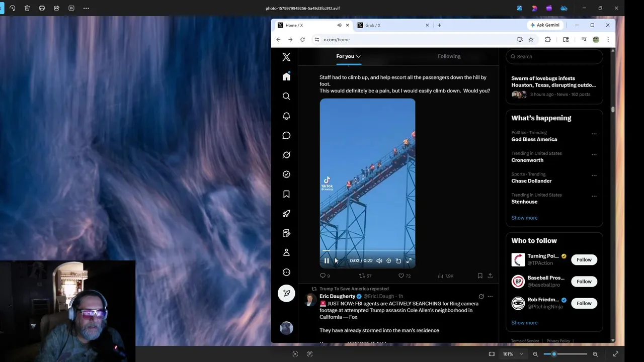Follow Baseball Prospectus account
This screenshot has height=362, width=644.
584,282
